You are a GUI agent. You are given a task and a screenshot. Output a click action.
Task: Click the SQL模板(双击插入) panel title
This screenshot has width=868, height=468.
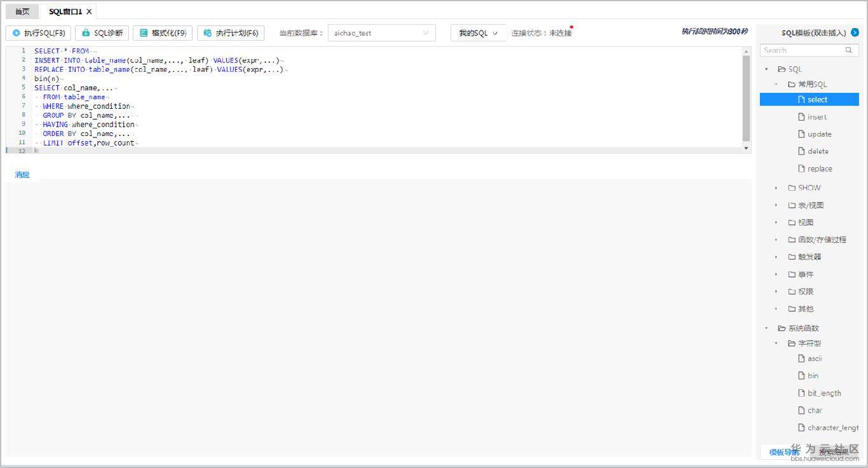[x=813, y=33]
